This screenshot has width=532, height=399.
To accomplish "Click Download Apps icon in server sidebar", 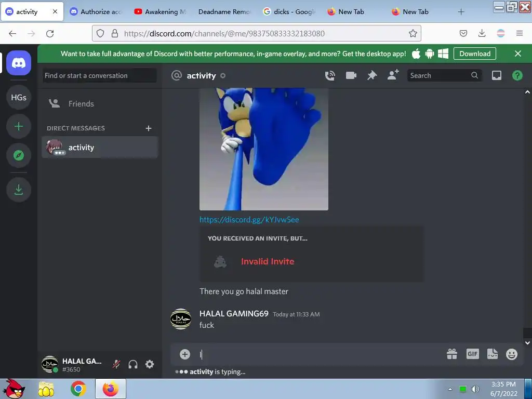I will 19,189.
